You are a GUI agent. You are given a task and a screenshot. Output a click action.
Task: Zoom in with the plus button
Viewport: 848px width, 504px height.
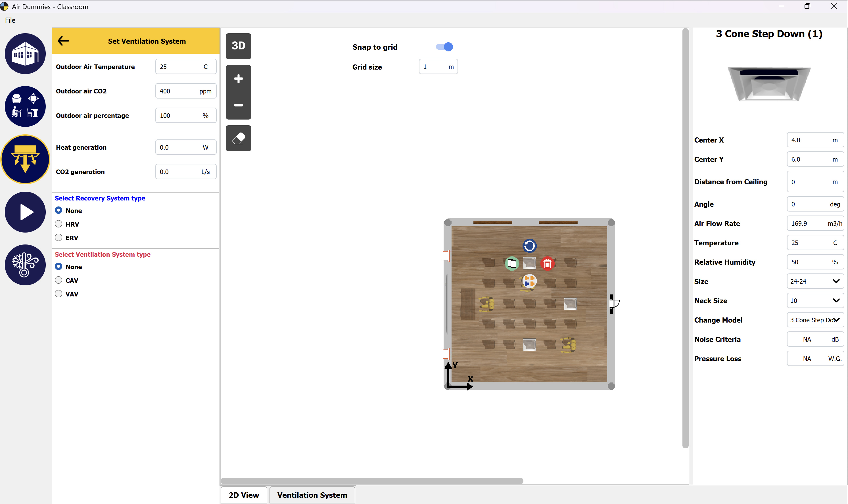[x=238, y=79]
